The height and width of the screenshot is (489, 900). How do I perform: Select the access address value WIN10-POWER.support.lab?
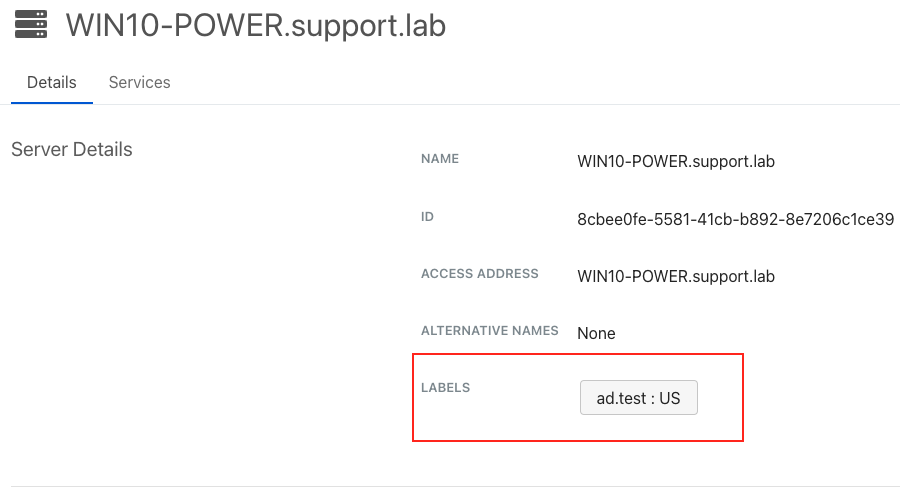tap(676, 276)
